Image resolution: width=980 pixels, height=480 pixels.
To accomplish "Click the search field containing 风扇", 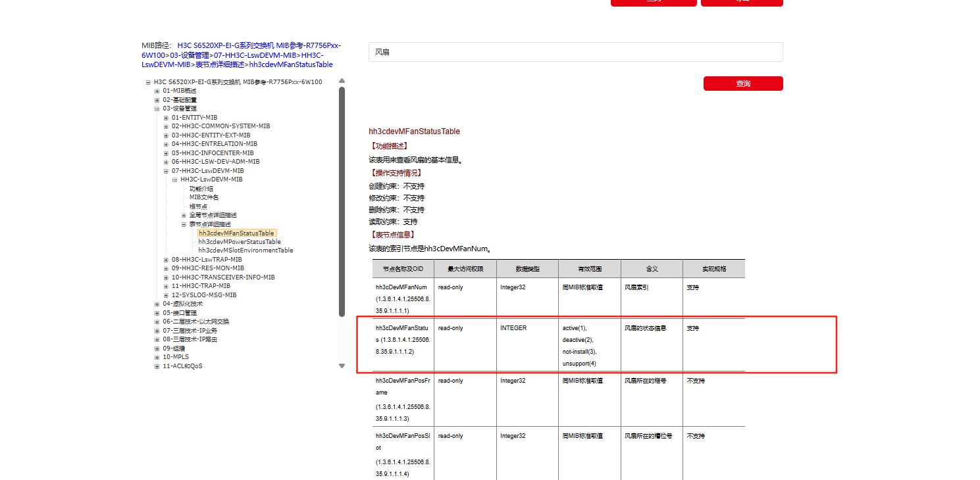I will (x=575, y=52).
